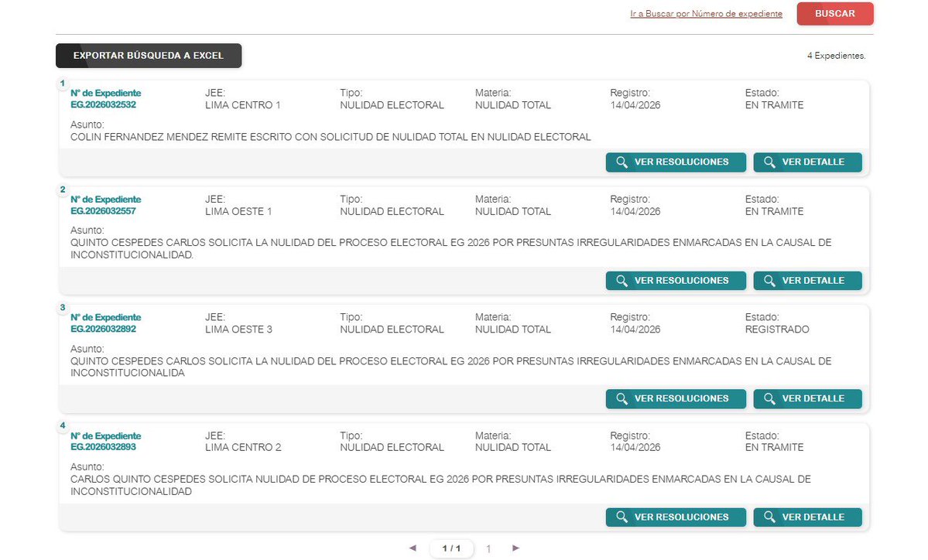This screenshot has height=560, width=928.
Task: Go to previous page with left arrow
Action: (x=413, y=548)
